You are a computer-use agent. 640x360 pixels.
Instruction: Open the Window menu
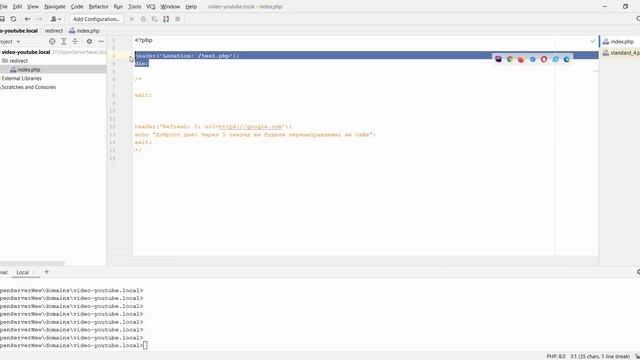click(x=170, y=7)
